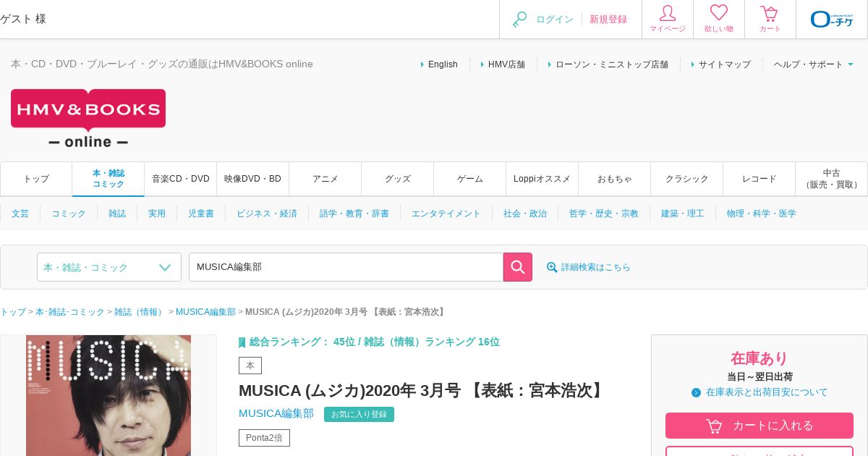Switch to 音楽CD・DVD tab
The image size is (868, 456).
click(181, 179)
